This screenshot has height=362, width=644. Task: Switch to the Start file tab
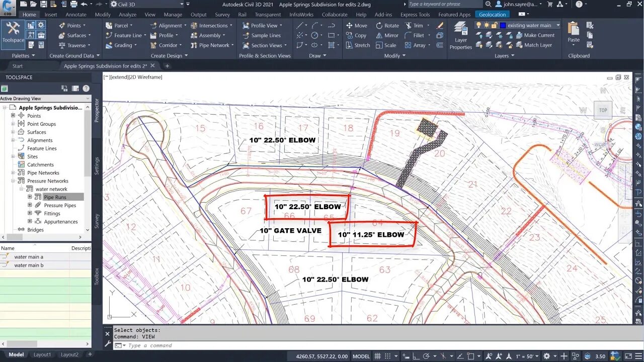point(18,66)
